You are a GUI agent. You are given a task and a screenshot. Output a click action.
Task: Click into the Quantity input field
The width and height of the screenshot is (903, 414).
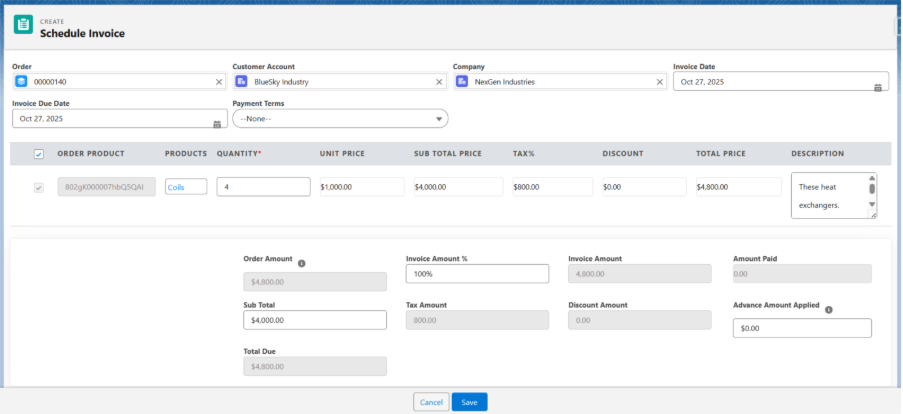[263, 187]
